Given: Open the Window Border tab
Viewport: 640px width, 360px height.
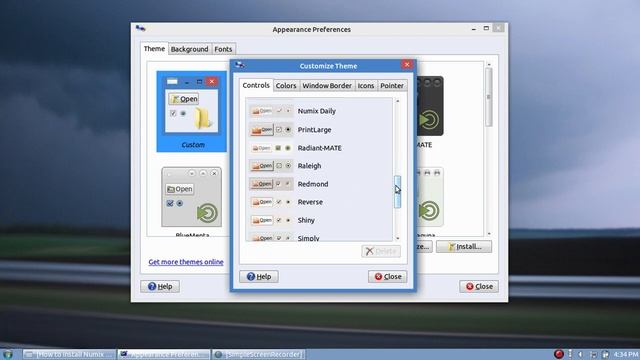Looking at the screenshot, I should tap(327, 86).
